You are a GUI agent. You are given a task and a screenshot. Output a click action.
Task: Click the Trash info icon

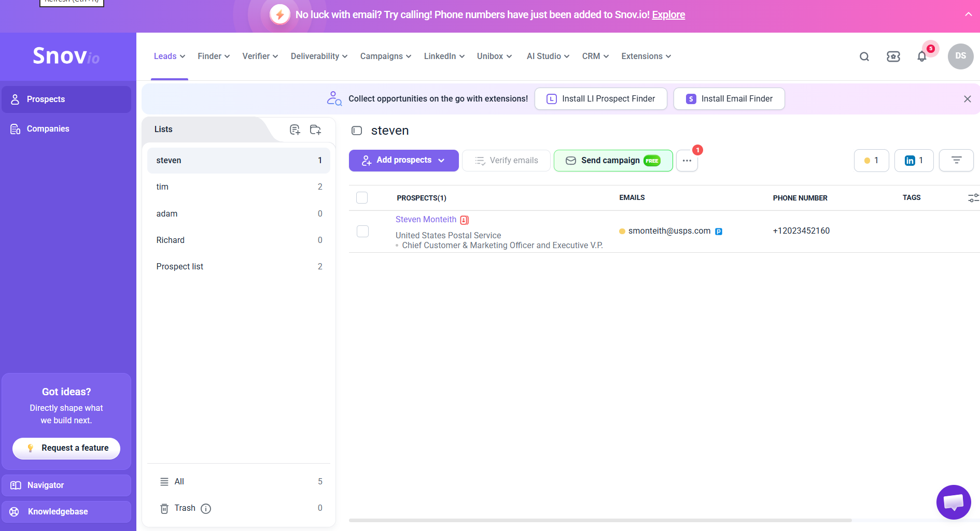point(206,509)
